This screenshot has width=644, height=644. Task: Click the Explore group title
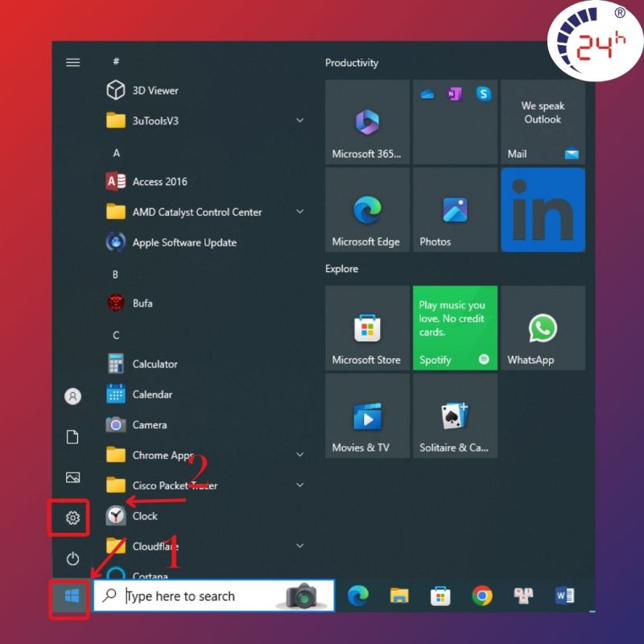point(341,269)
